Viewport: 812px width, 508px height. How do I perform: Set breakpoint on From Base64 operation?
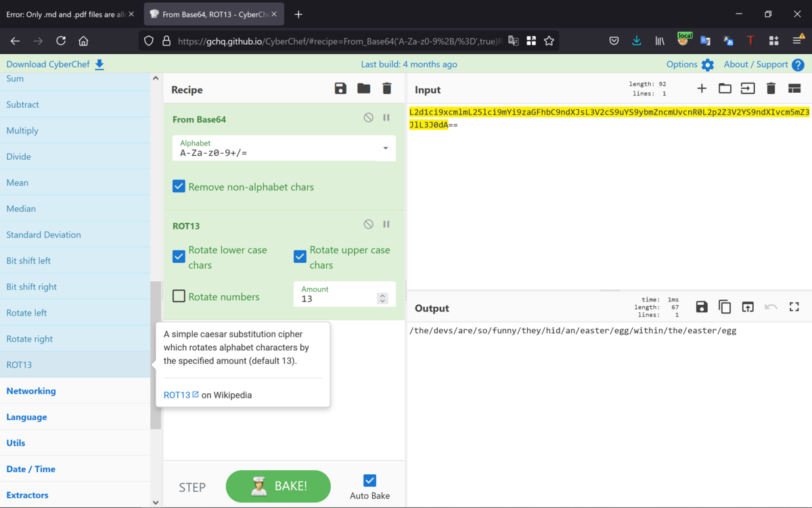pyautogui.click(x=386, y=117)
